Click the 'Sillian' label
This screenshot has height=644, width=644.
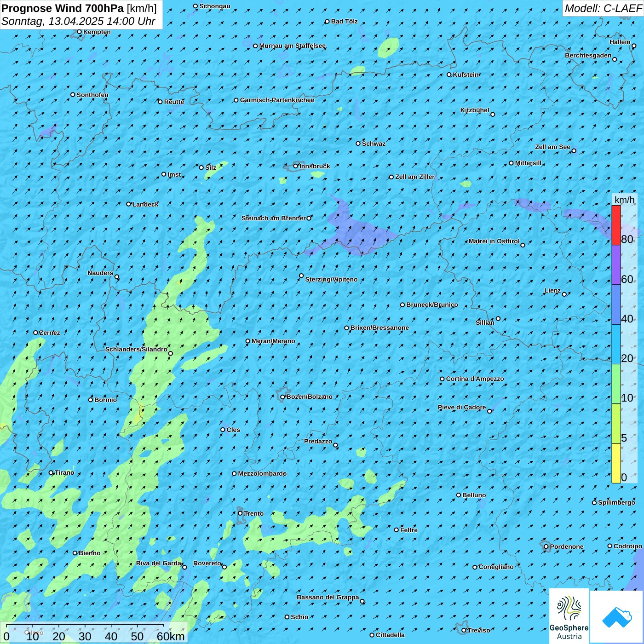(485, 322)
